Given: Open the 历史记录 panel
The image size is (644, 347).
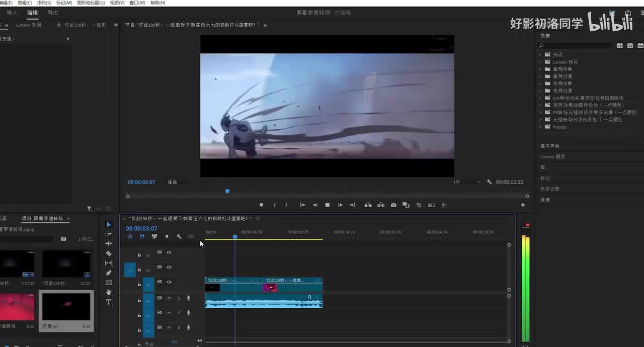Looking at the screenshot, I should (x=550, y=189).
